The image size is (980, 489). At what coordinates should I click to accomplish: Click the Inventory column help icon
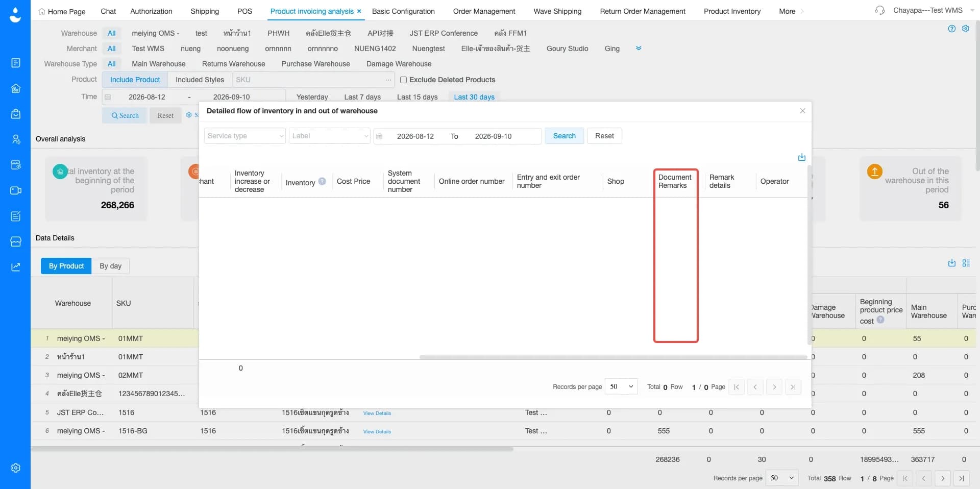click(322, 181)
